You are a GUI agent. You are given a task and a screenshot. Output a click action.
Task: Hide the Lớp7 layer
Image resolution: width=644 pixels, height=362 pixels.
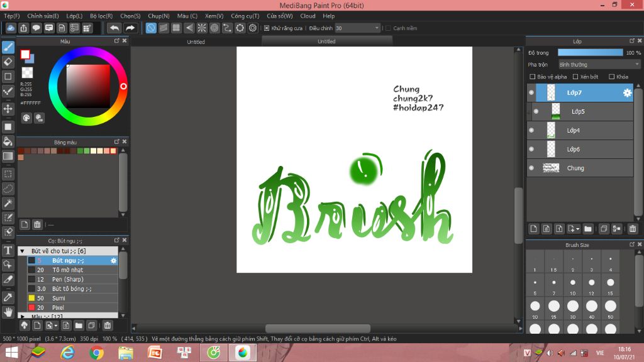click(x=531, y=93)
